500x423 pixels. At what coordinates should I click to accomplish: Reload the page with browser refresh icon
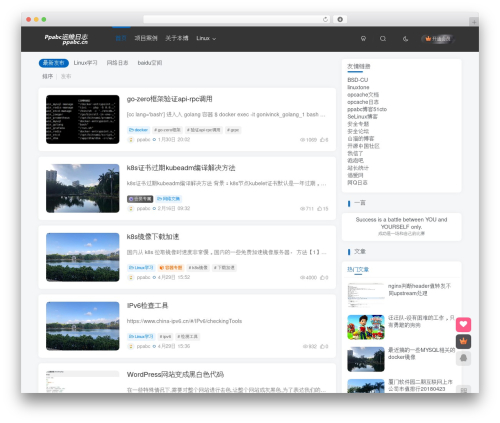325,19
